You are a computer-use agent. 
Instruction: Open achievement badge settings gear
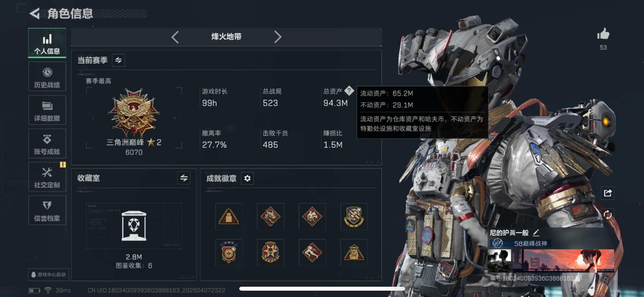coord(247,178)
